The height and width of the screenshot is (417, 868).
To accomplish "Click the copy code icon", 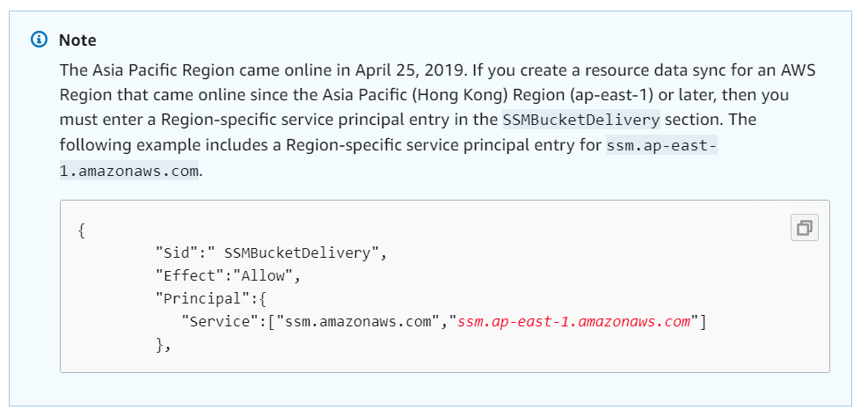I will [805, 228].
